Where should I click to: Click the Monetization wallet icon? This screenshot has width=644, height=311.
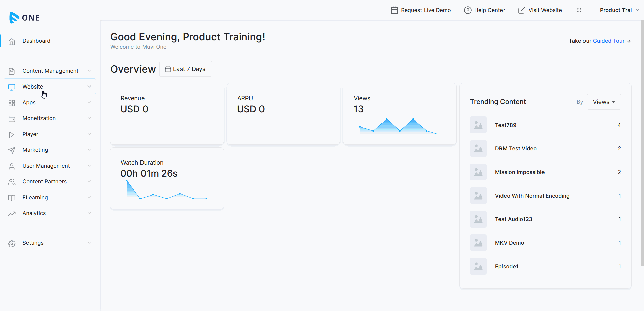tap(12, 119)
